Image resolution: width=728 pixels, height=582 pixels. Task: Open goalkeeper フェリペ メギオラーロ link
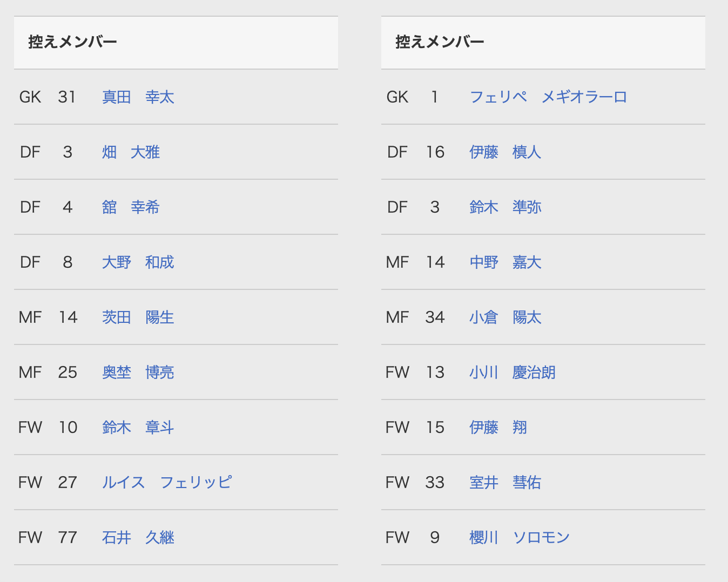(x=548, y=97)
